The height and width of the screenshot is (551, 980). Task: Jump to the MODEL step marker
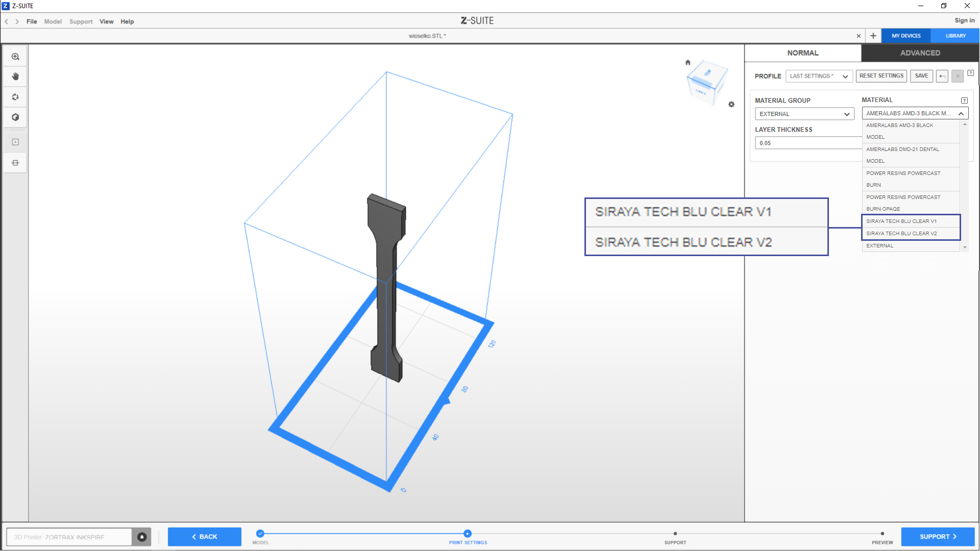pos(260,534)
